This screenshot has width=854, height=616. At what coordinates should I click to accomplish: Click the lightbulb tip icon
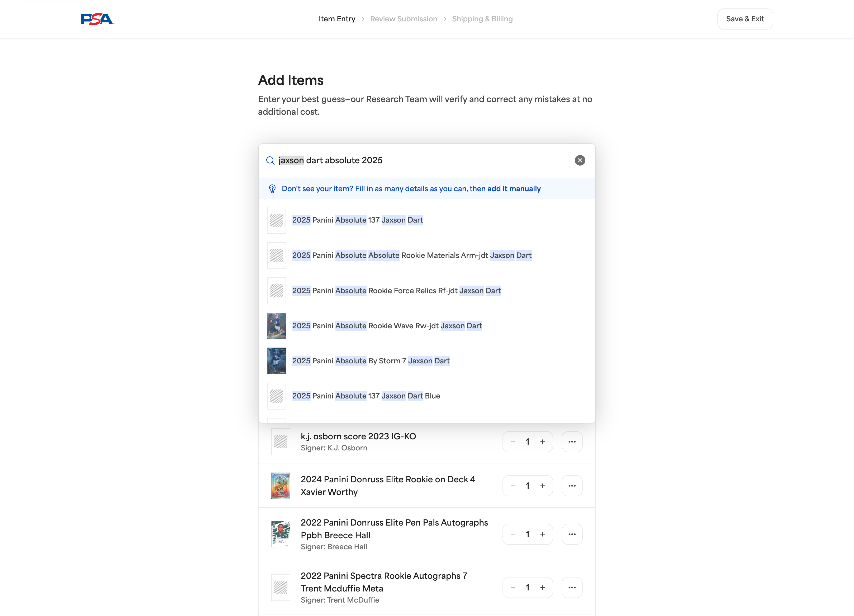272,189
